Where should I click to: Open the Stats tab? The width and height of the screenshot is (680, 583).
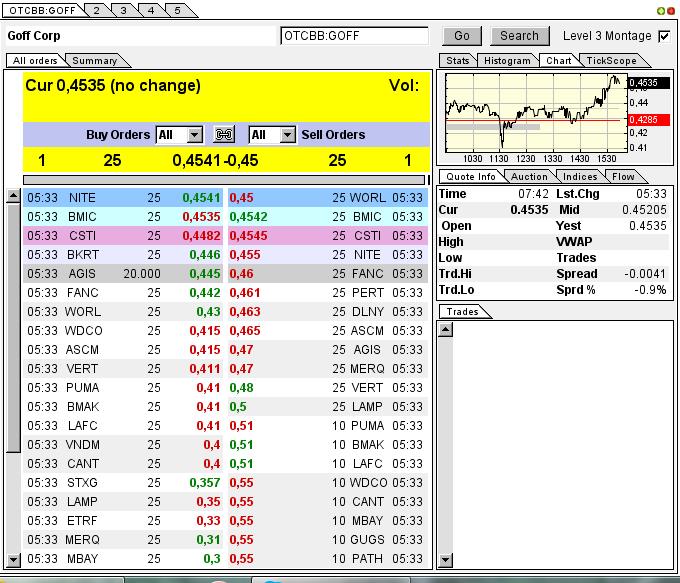click(458, 60)
